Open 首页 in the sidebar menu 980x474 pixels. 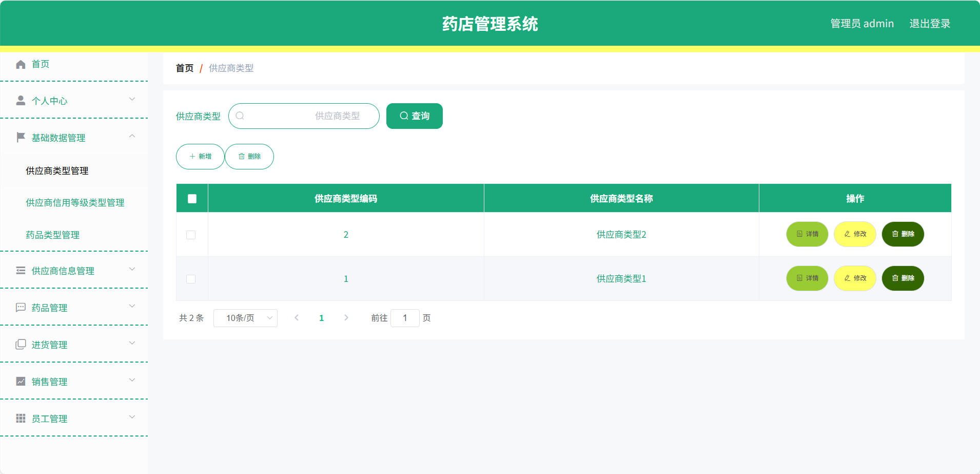pyautogui.click(x=74, y=64)
